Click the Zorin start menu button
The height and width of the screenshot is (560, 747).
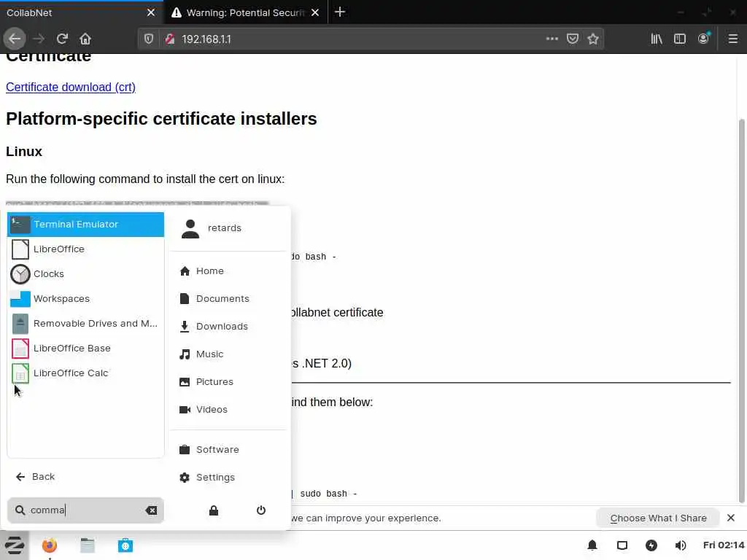click(x=15, y=545)
